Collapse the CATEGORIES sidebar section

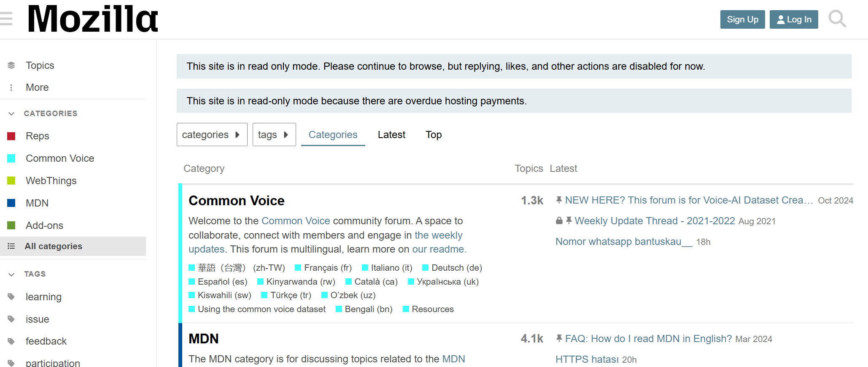pos(11,114)
